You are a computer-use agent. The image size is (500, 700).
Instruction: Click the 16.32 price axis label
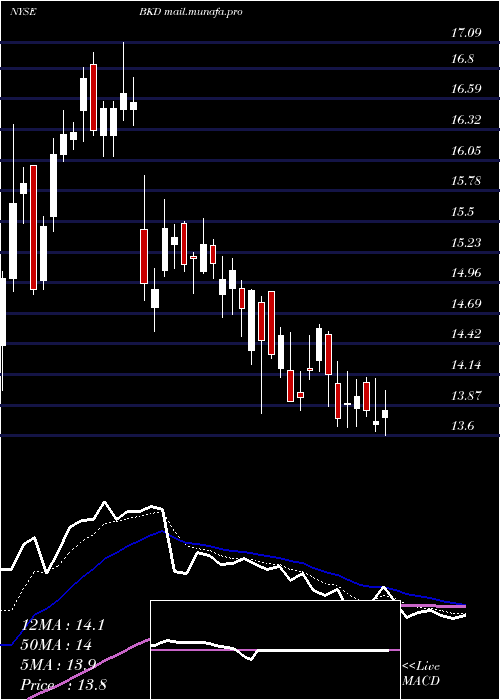[x=466, y=120]
